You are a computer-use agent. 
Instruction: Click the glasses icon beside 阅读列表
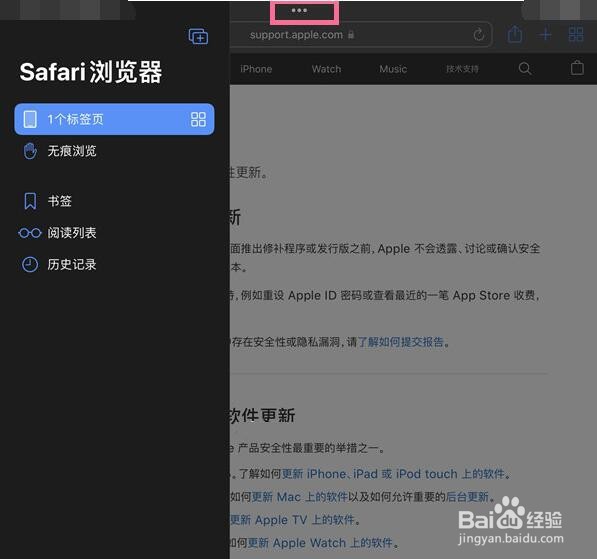coord(30,233)
